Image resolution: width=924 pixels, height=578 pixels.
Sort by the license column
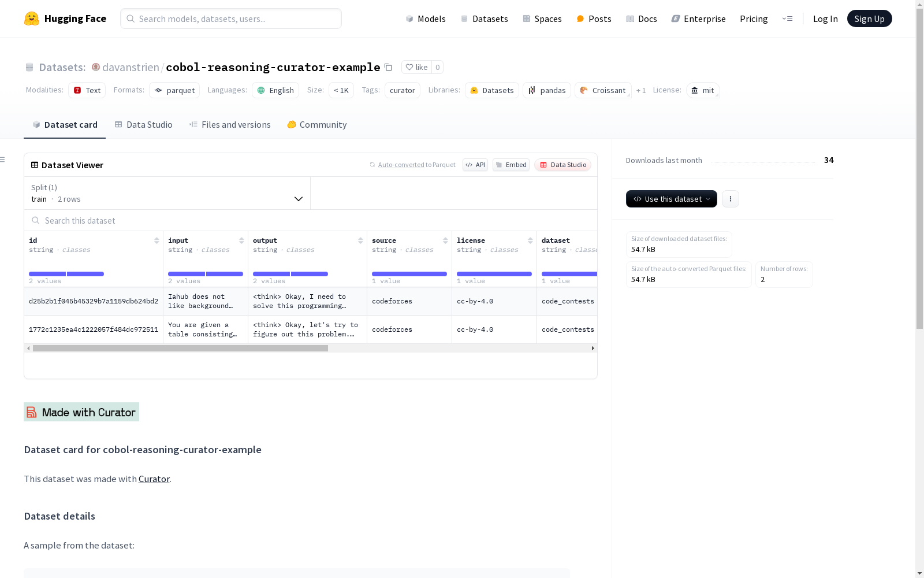530,240
